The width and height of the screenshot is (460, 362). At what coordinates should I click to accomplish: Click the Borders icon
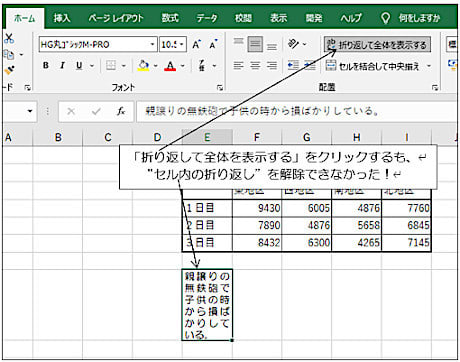(111, 66)
